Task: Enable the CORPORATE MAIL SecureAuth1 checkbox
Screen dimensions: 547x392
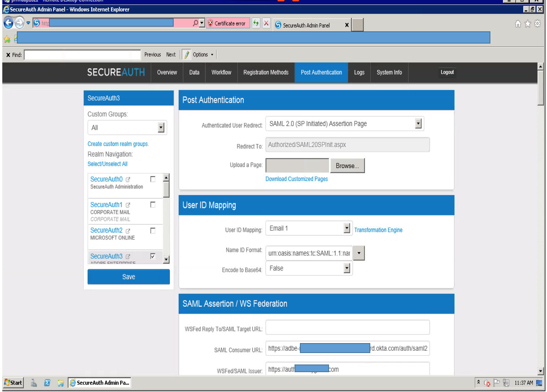Action: [153, 204]
